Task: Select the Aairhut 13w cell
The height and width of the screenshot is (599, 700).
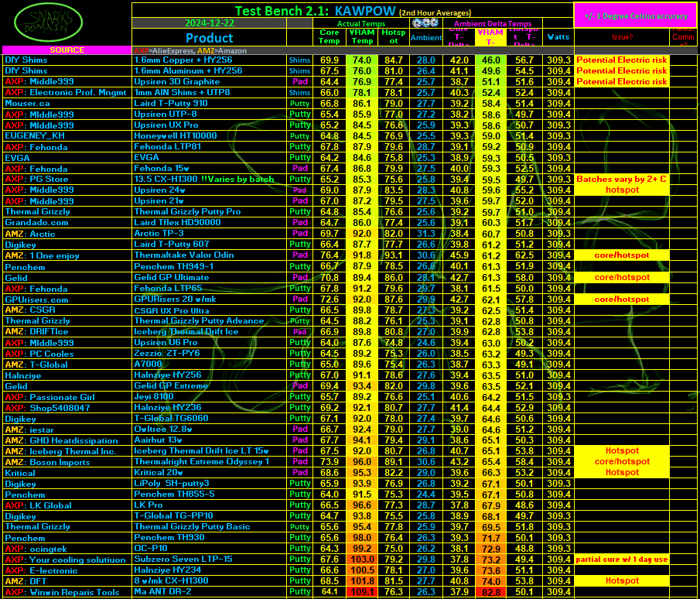Action: pyautogui.click(x=210, y=440)
